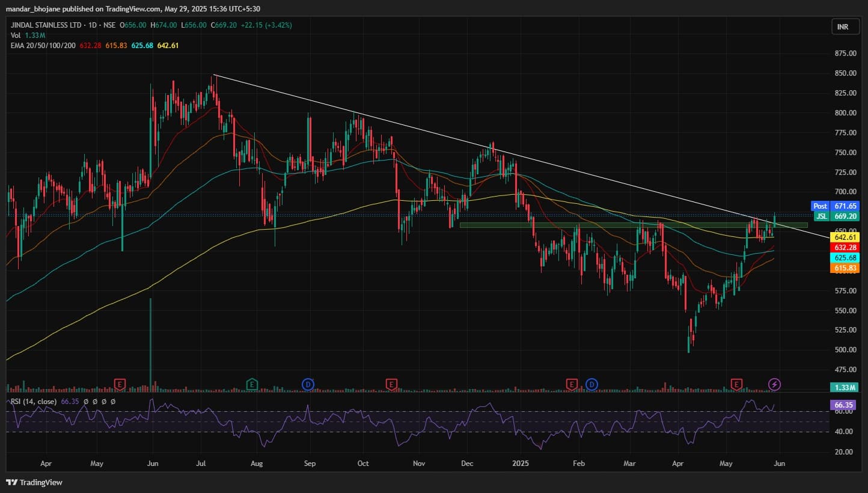Click the green earnings marker near August
The height and width of the screenshot is (493, 868).
coord(252,384)
